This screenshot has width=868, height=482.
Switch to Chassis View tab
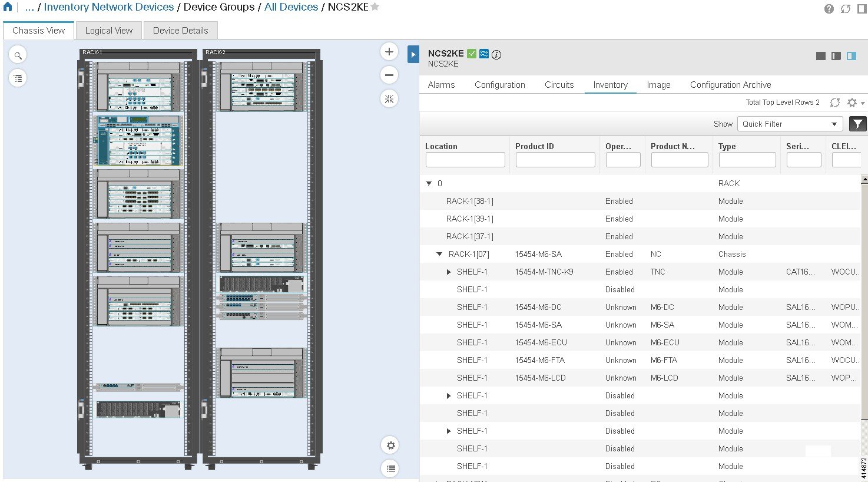coord(39,31)
